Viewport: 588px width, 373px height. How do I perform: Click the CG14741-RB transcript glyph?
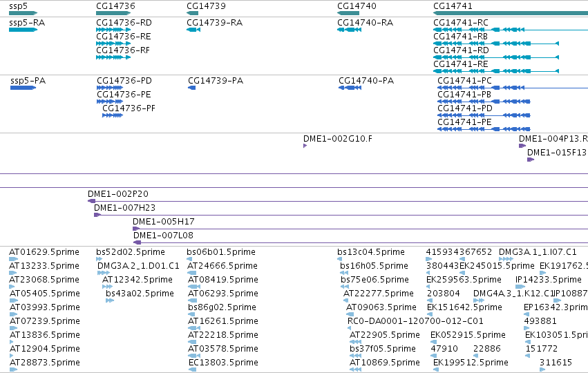click(496, 44)
